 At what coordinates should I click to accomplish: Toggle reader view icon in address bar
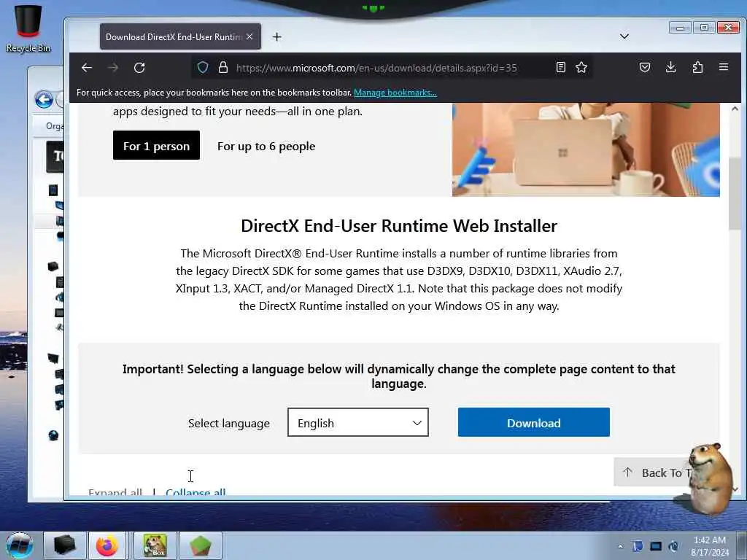pos(561,67)
